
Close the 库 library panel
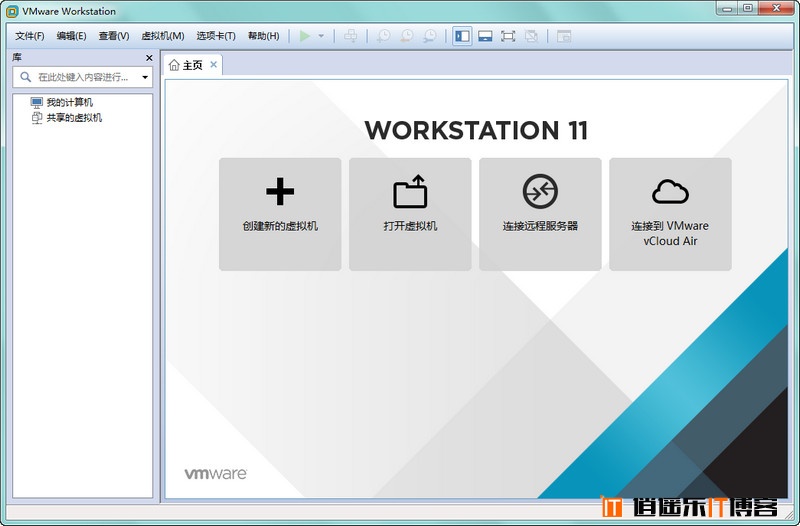[149, 58]
